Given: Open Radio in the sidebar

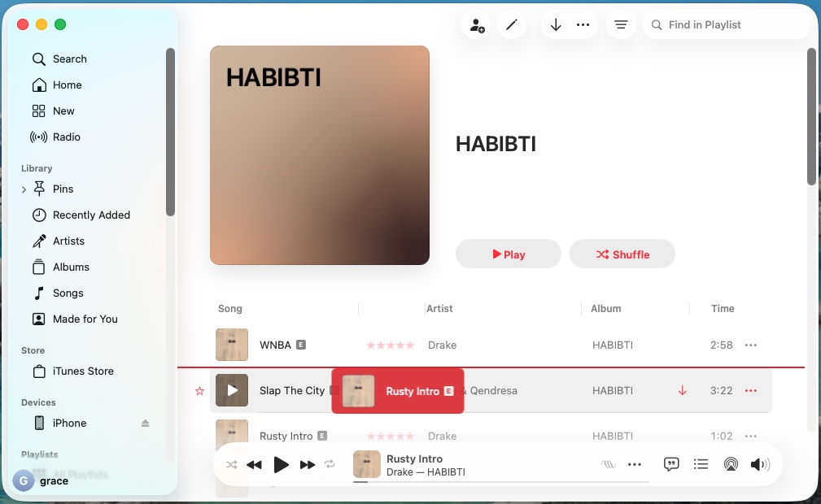Looking at the screenshot, I should (x=67, y=137).
